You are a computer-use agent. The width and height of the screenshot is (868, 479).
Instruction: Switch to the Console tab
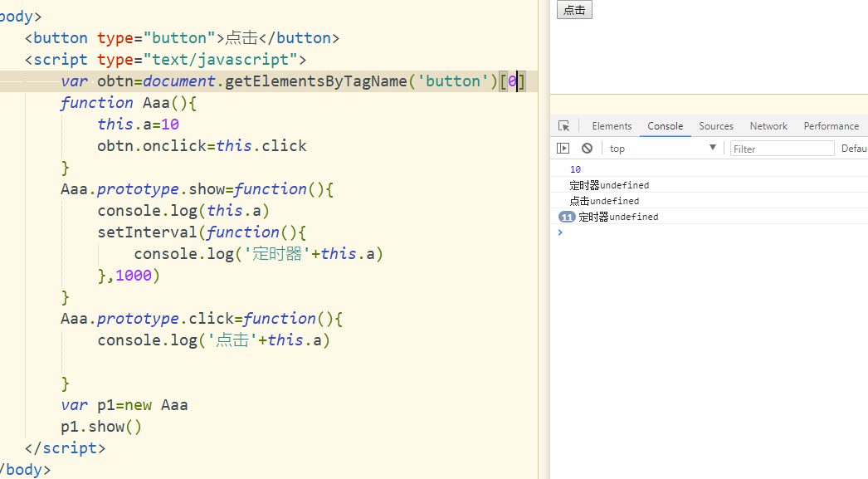click(x=665, y=126)
